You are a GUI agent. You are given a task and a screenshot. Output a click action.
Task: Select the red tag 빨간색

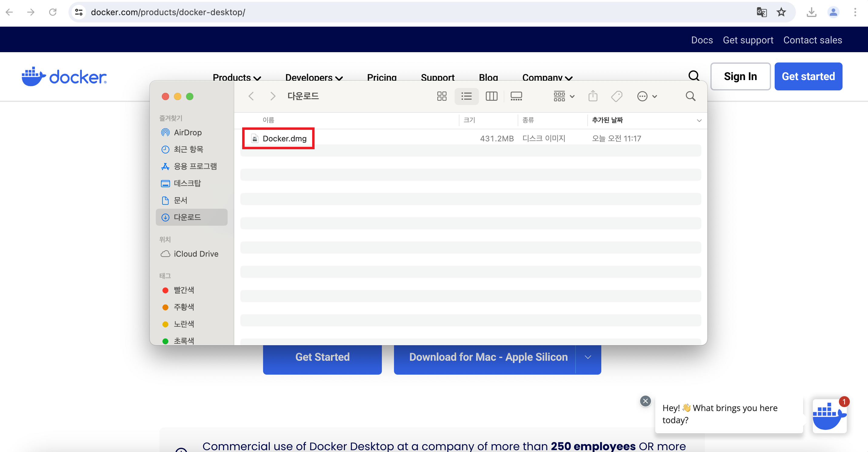[183, 290]
